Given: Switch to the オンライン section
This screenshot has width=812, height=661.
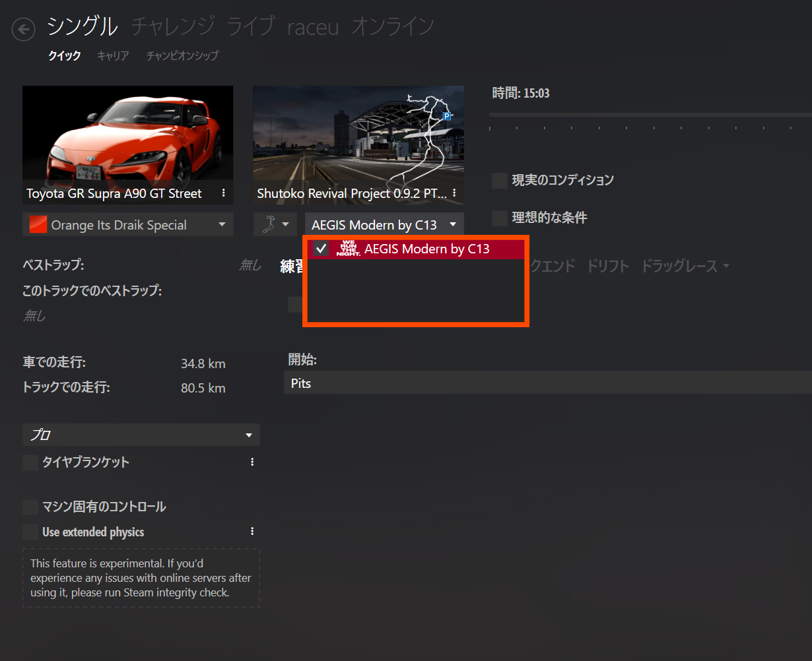Looking at the screenshot, I should tap(393, 27).
